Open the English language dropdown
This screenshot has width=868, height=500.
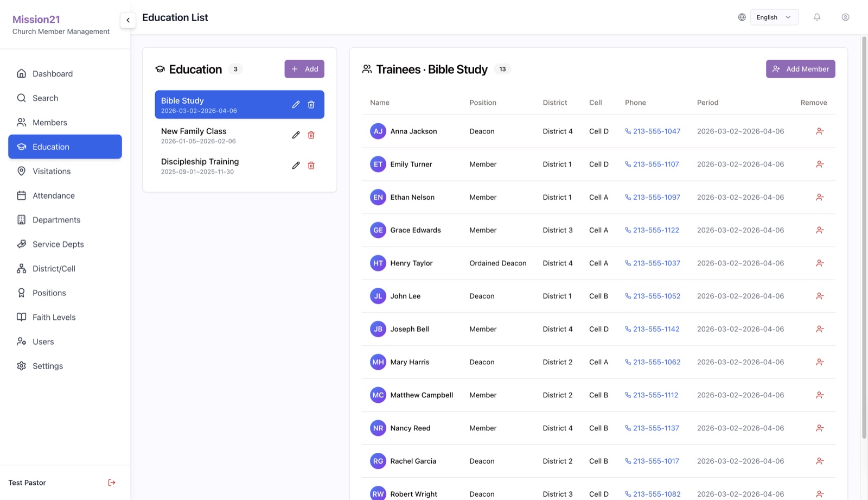pos(774,17)
